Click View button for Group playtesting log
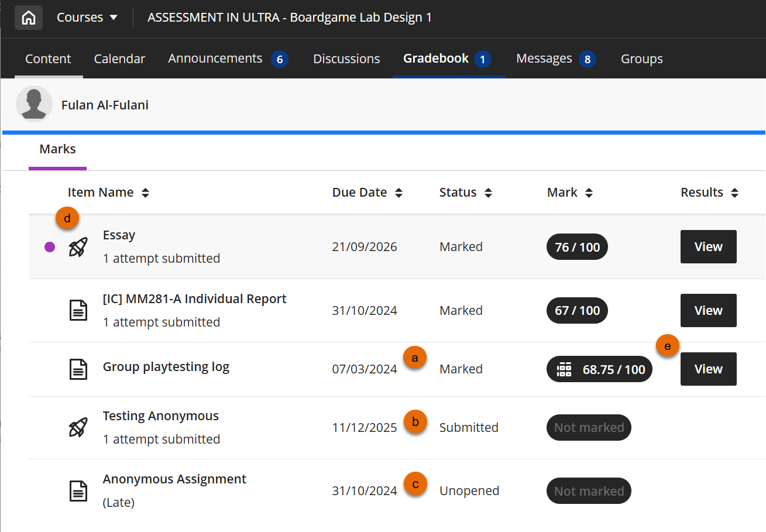The height and width of the screenshot is (532, 766). [708, 369]
